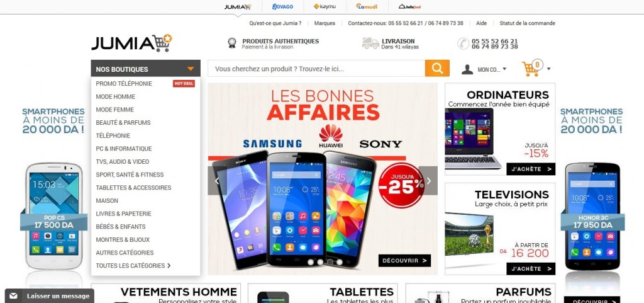Click the Produits Authentiques badge icon

pyautogui.click(x=232, y=43)
